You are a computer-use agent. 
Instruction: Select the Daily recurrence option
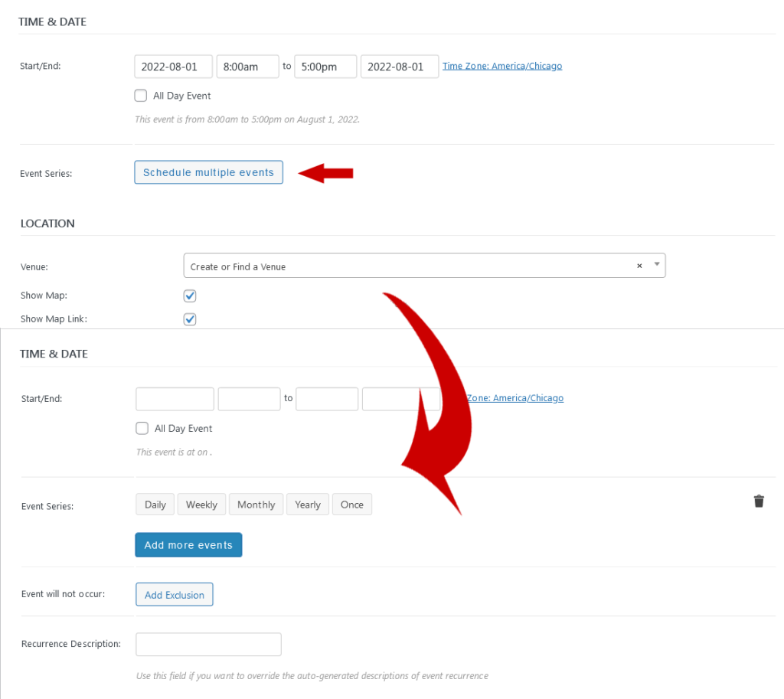point(155,505)
